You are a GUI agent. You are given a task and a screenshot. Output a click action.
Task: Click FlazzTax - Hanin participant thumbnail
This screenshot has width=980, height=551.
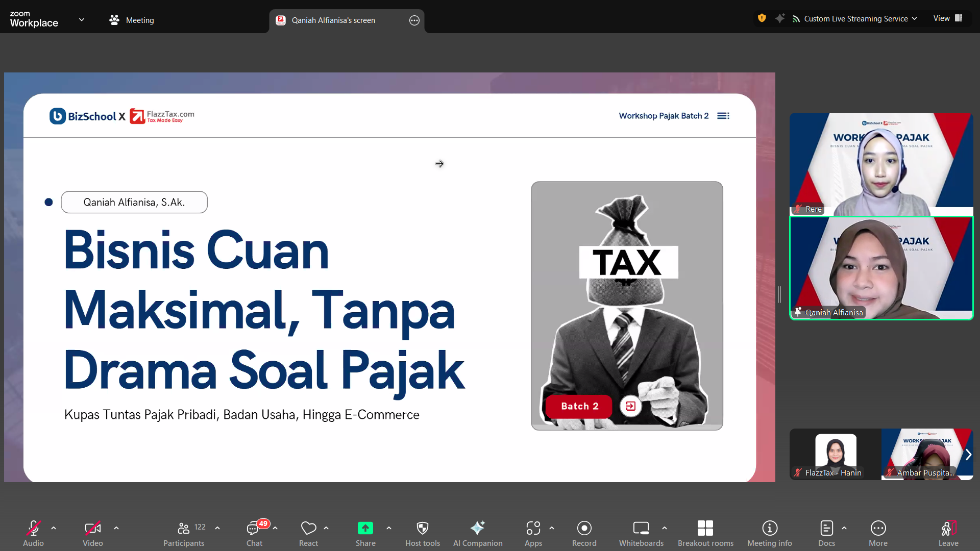point(835,454)
